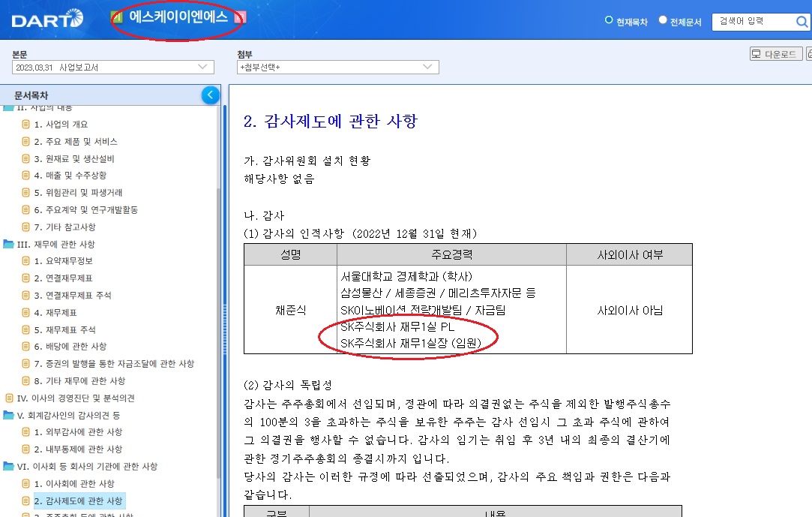Select the 현재목차 radio button
The width and height of the screenshot is (812, 517).
point(609,21)
